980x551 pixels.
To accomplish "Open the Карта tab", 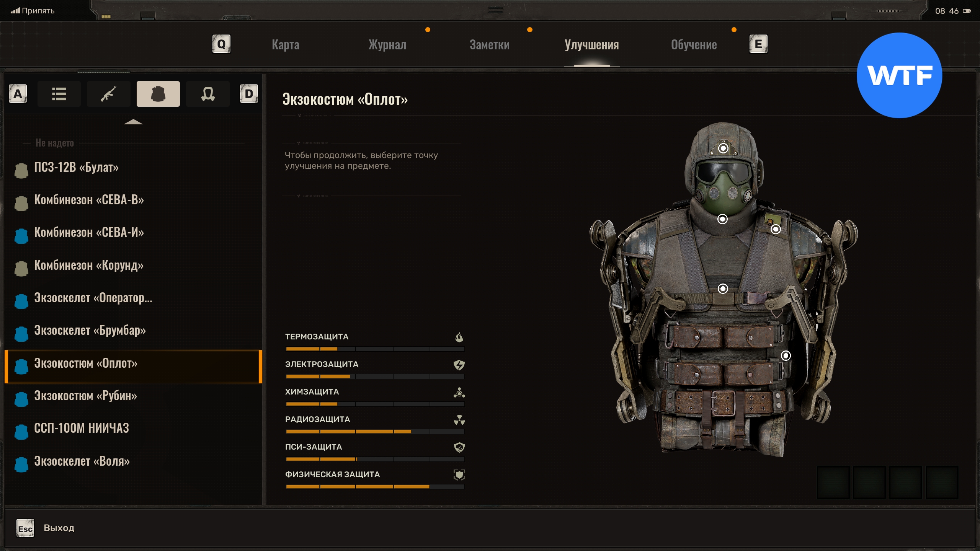I will click(286, 45).
